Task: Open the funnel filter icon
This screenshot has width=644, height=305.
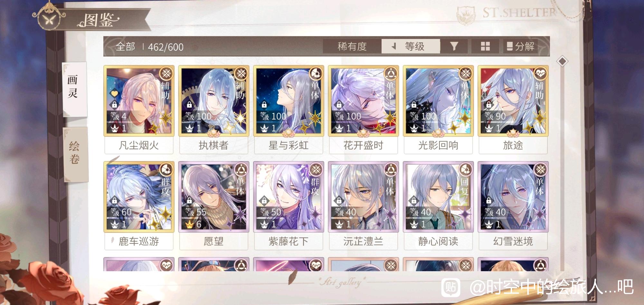Action: coord(454,46)
